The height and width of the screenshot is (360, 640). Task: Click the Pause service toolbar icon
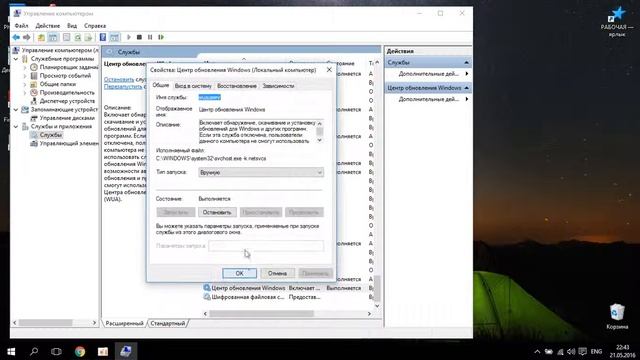coord(150,37)
